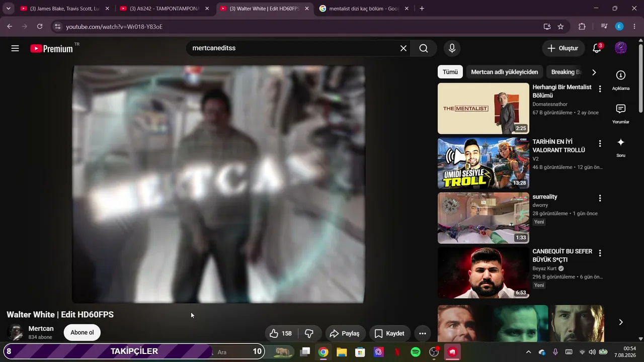Open Microsoft Store from the taskbar

[360, 352]
